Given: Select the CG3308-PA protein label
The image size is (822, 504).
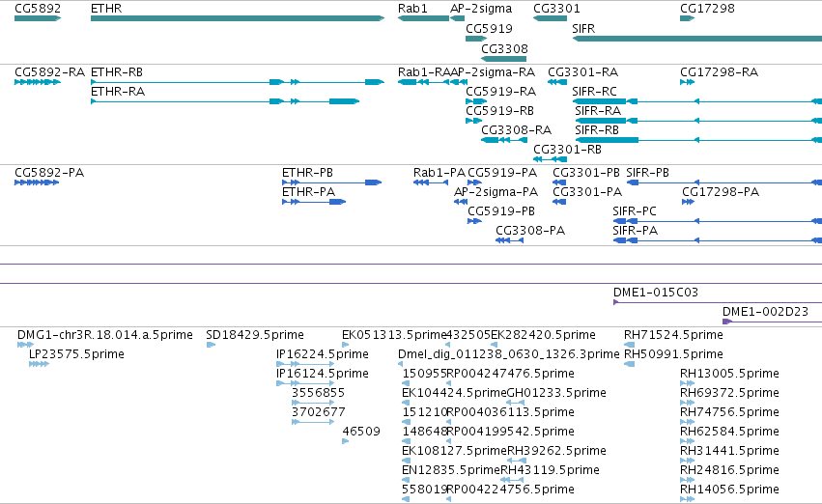Looking at the screenshot, I should (530, 231).
